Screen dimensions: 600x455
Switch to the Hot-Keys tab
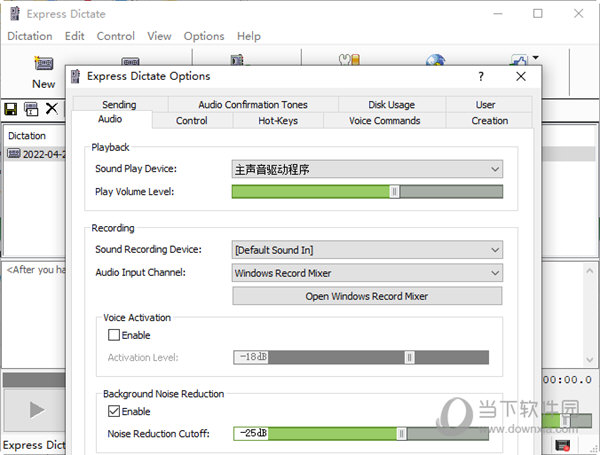coord(278,121)
